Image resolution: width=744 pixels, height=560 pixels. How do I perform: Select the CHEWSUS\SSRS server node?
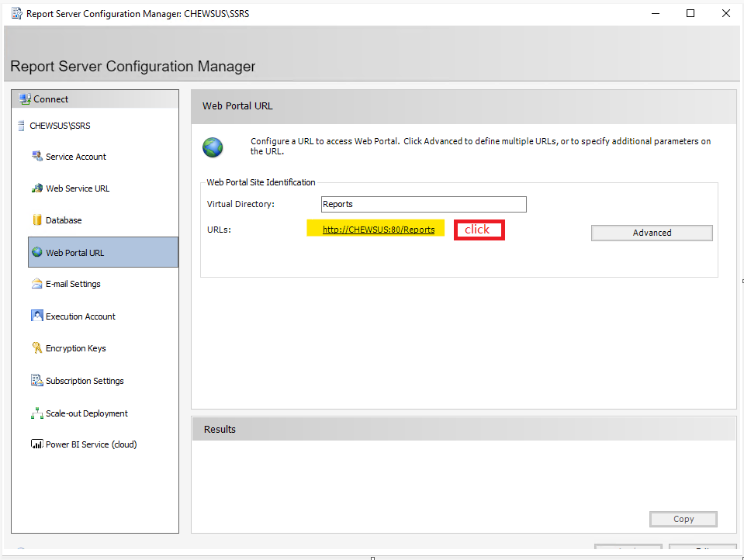point(60,126)
